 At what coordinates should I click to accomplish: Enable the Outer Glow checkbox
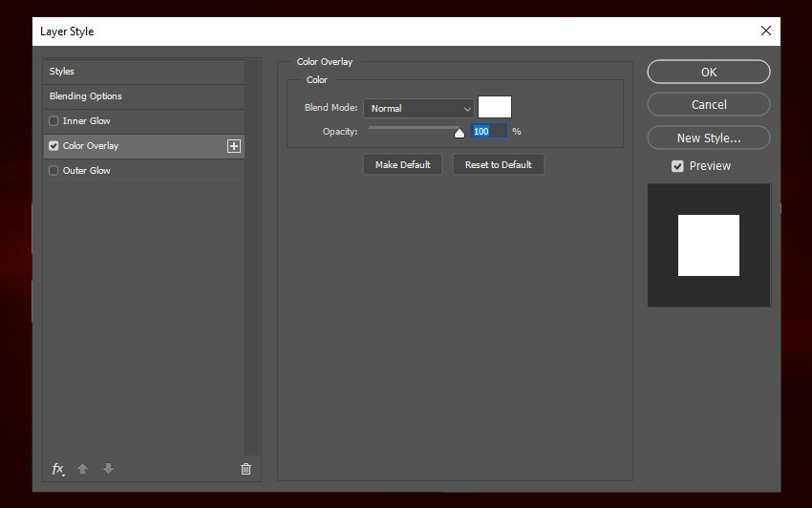[53, 171]
